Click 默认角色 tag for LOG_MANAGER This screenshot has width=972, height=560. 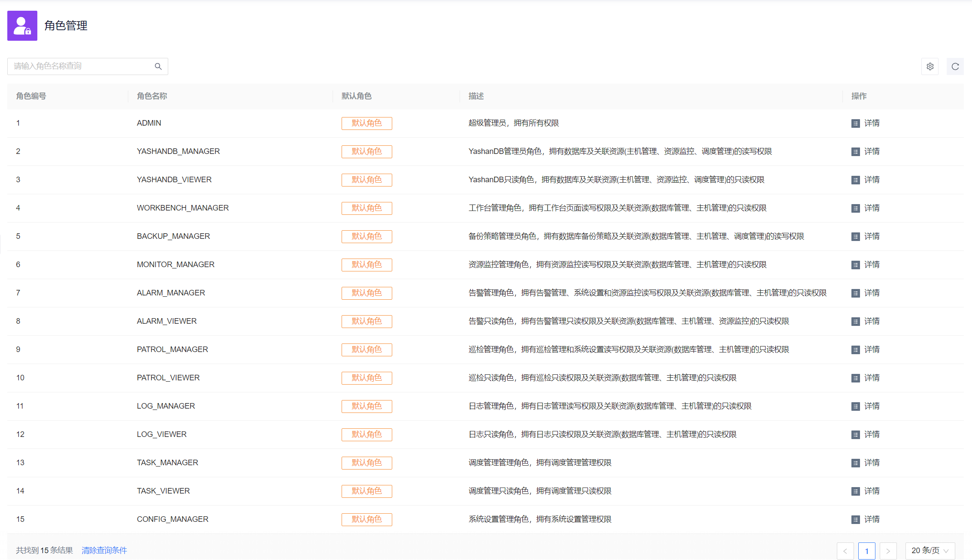point(366,406)
